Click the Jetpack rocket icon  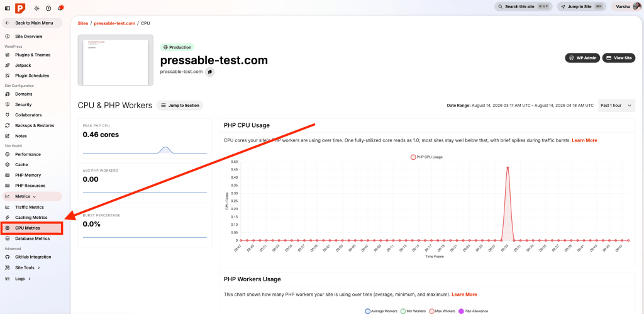pyautogui.click(x=8, y=65)
